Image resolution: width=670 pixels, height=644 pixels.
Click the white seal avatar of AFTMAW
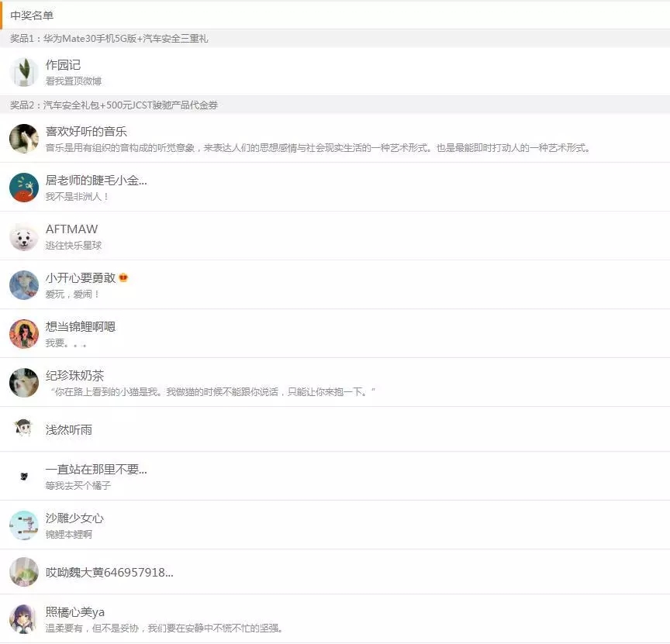click(24, 236)
